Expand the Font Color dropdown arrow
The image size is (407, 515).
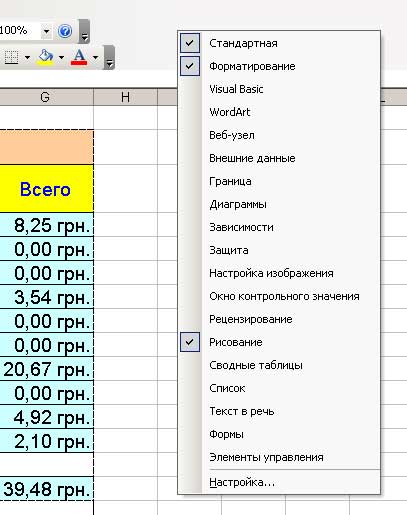(95, 57)
